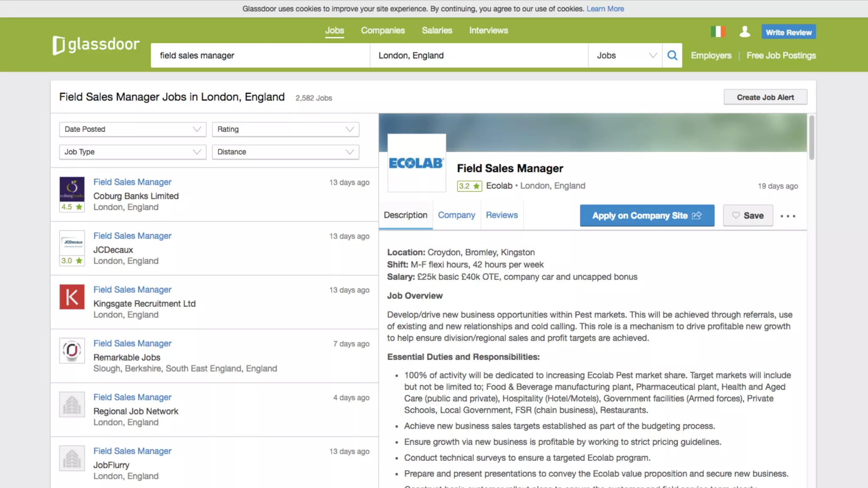Click the '7 days ago' label of Remarkable Jobs

351,344
